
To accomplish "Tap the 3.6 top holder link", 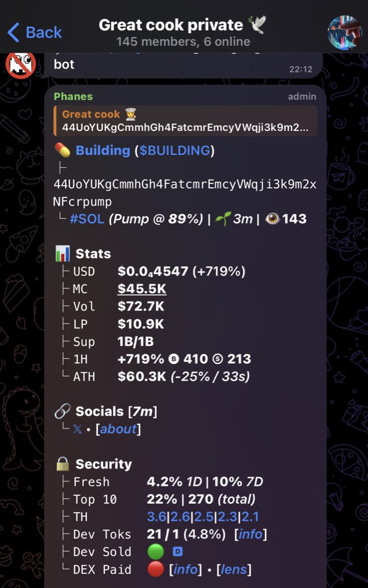I will tap(156, 517).
